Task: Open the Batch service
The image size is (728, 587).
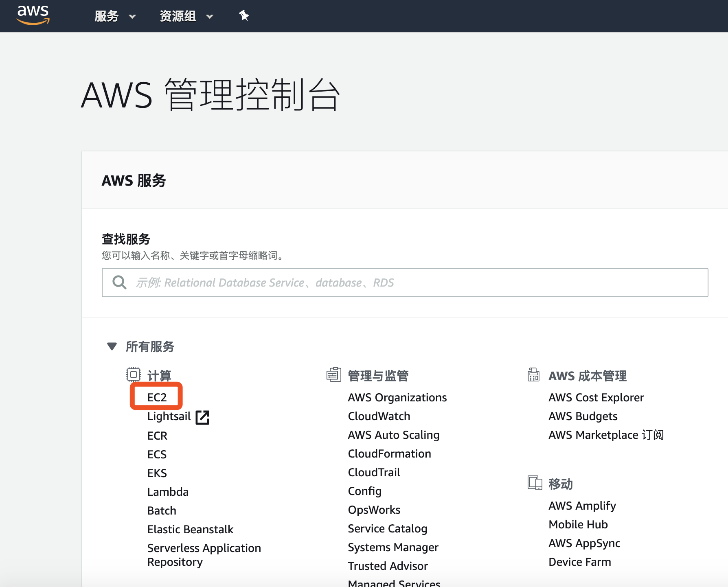Action: [x=162, y=510]
